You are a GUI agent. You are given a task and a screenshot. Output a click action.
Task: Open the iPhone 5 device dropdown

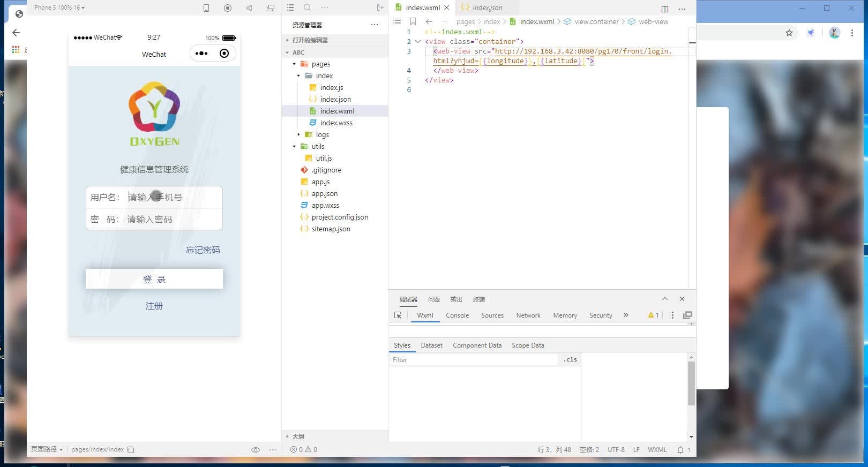[59, 7]
